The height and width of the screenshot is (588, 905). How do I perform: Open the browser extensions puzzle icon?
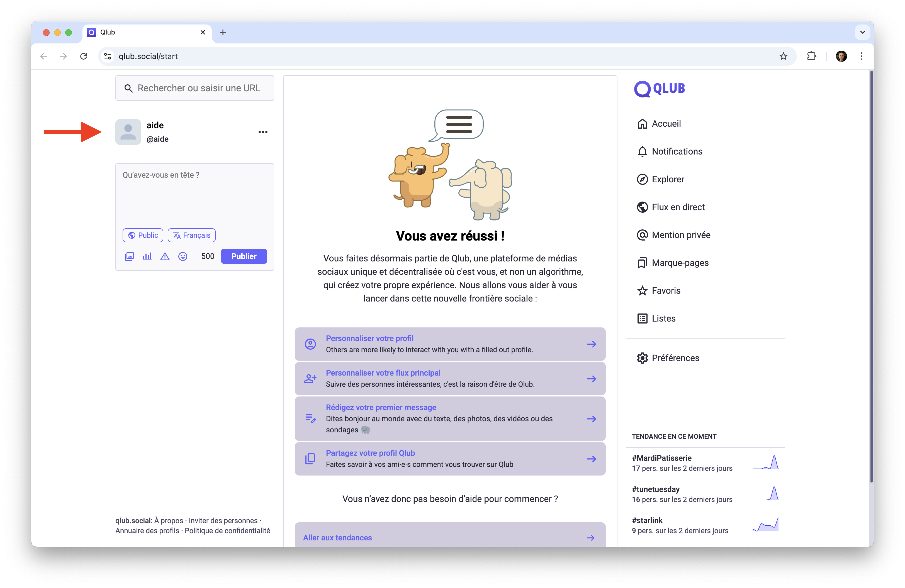[x=811, y=56]
